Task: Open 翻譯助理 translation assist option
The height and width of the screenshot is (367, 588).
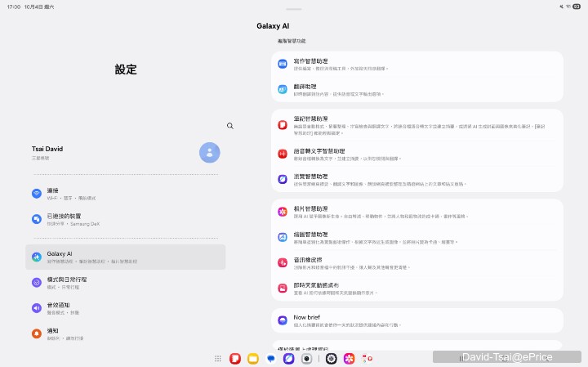Action: (416, 89)
